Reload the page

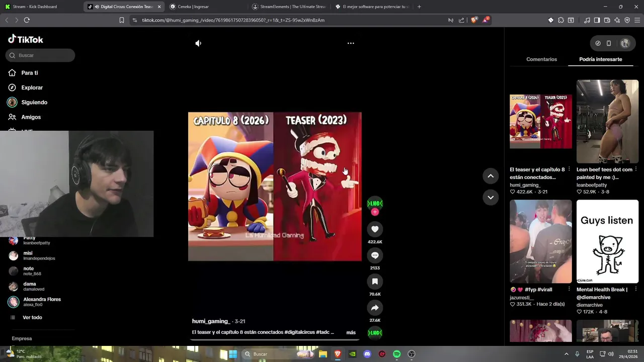[x=27, y=20]
